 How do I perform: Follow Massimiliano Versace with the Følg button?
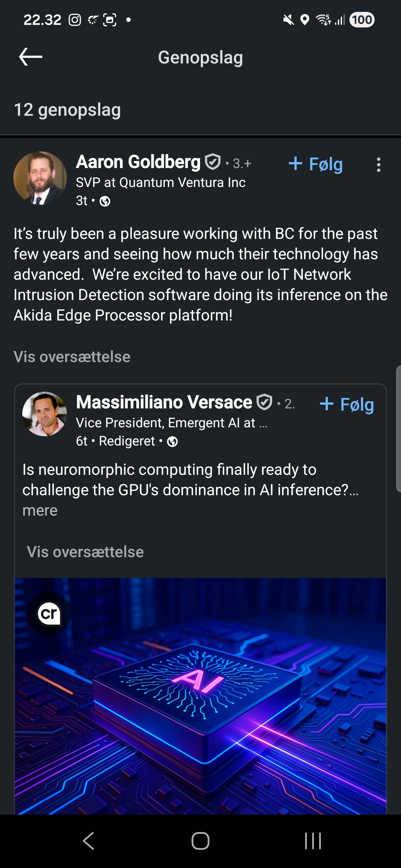click(347, 404)
